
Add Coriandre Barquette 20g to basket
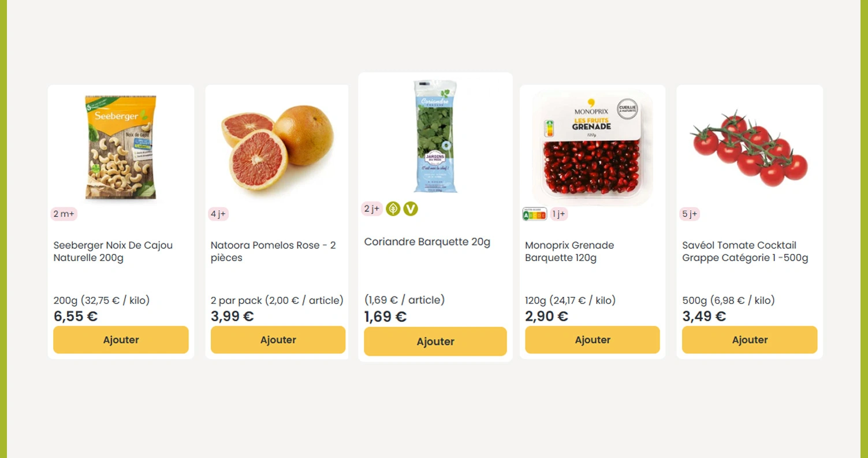coord(435,341)
